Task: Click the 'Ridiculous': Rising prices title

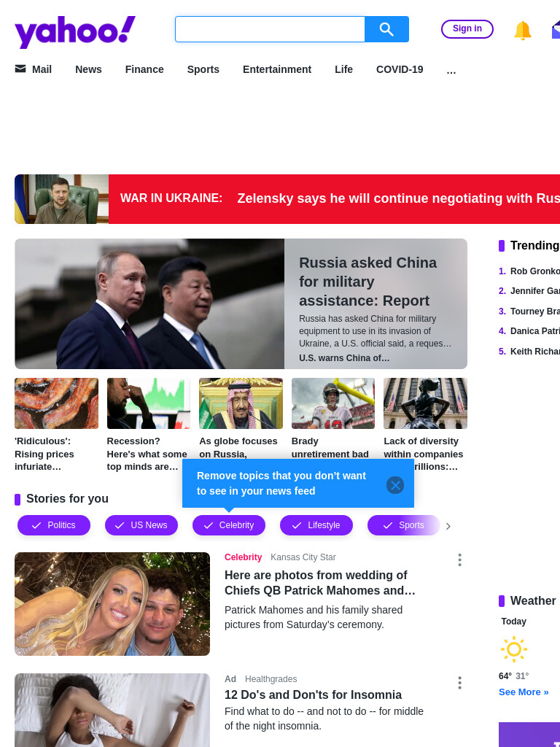Action: (45, 454)
